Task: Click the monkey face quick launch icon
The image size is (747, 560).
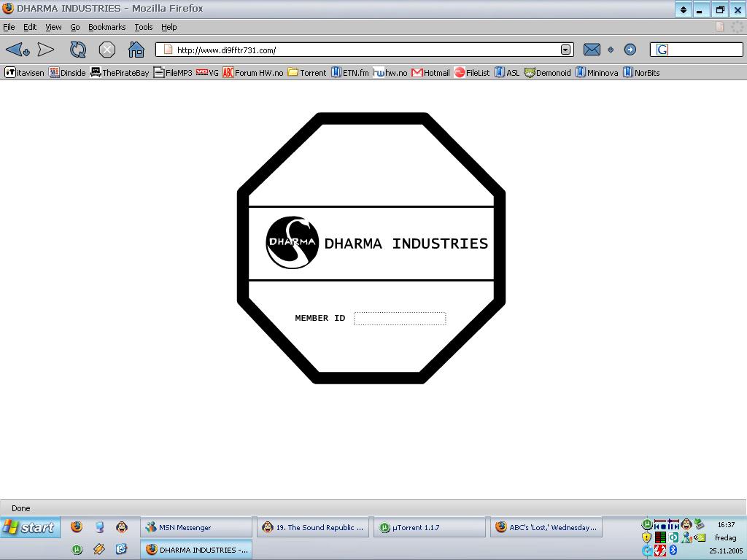Action: point(122,526)
